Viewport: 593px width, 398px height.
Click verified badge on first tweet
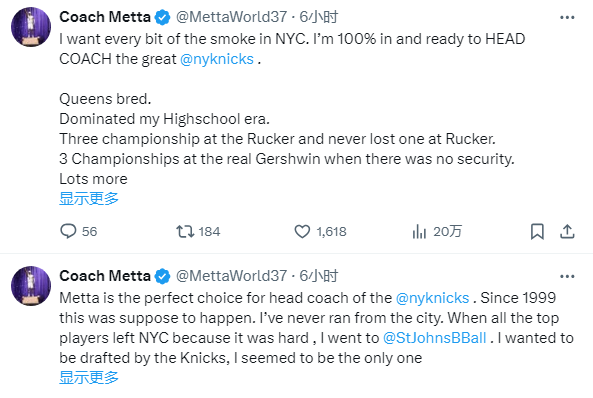(163, 17)
